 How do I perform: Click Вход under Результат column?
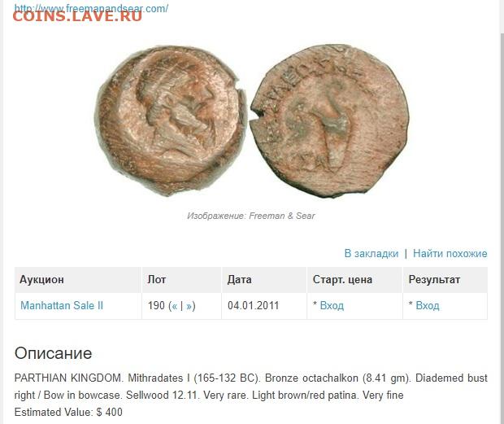(x=428, y=305)
